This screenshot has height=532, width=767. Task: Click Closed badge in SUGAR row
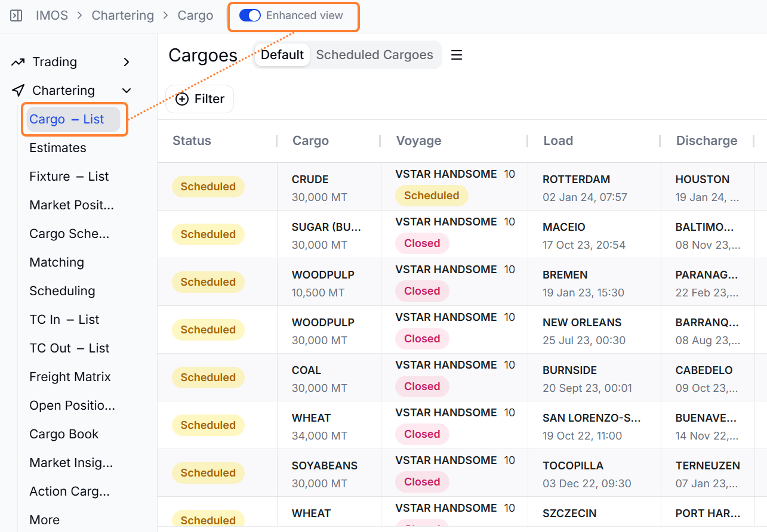pos(422,243)
